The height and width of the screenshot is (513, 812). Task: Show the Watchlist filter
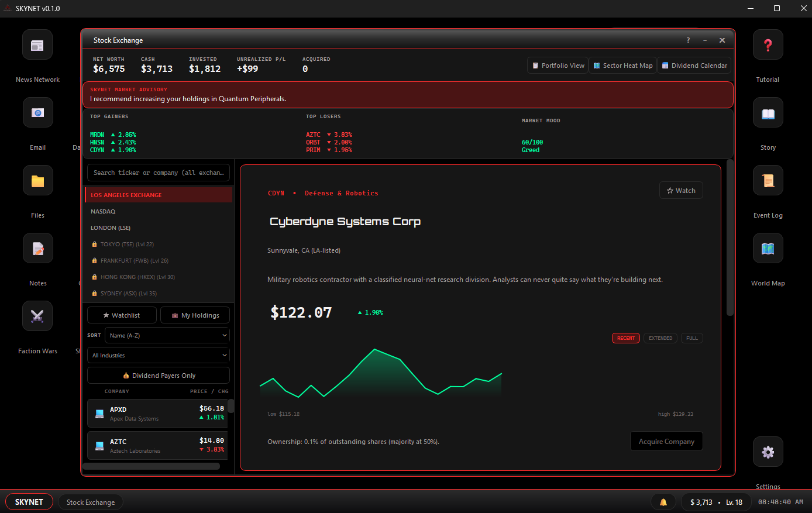(x=122, y=315)
